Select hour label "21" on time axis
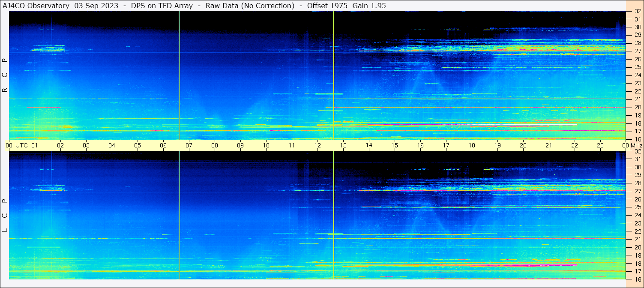The height and width of the screenshot is (288, 644). click(549, 145)
